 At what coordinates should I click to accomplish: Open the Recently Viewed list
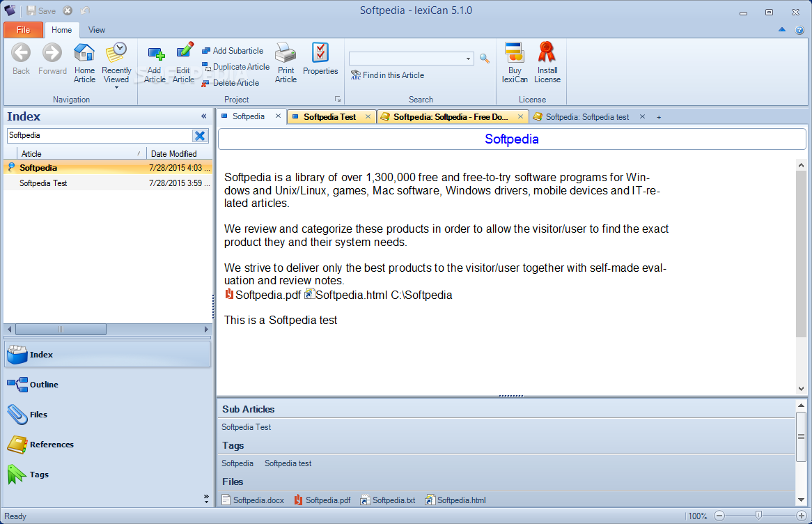click(x=116, y=65)
